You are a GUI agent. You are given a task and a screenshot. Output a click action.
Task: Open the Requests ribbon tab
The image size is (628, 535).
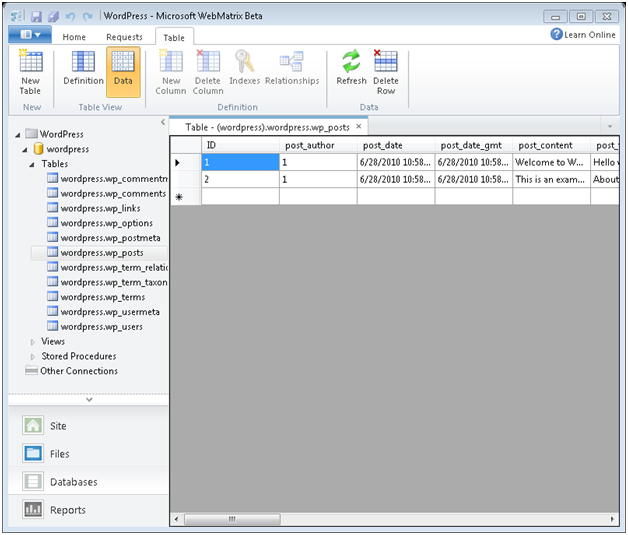(x=124, y=37)
